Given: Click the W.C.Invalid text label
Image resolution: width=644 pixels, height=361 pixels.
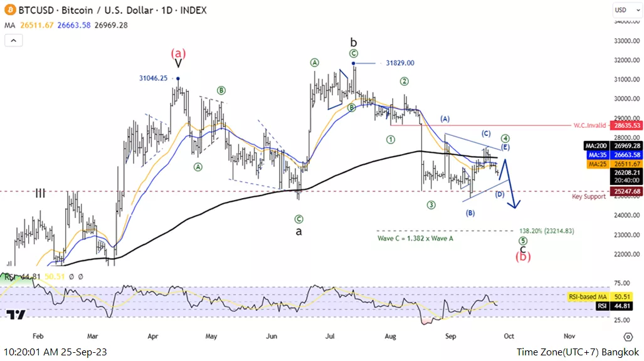Looking at the screenshot, I should coord(590,125).
